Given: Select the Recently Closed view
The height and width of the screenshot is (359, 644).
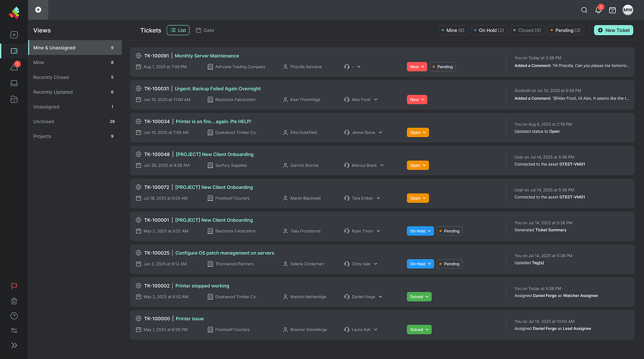Looking at the screenshot, I should pos(75,77).
